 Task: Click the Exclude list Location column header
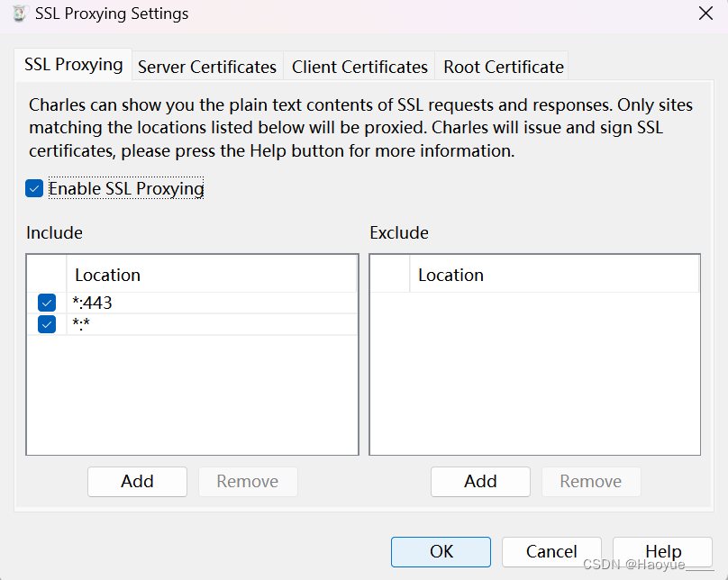point(554,275)
